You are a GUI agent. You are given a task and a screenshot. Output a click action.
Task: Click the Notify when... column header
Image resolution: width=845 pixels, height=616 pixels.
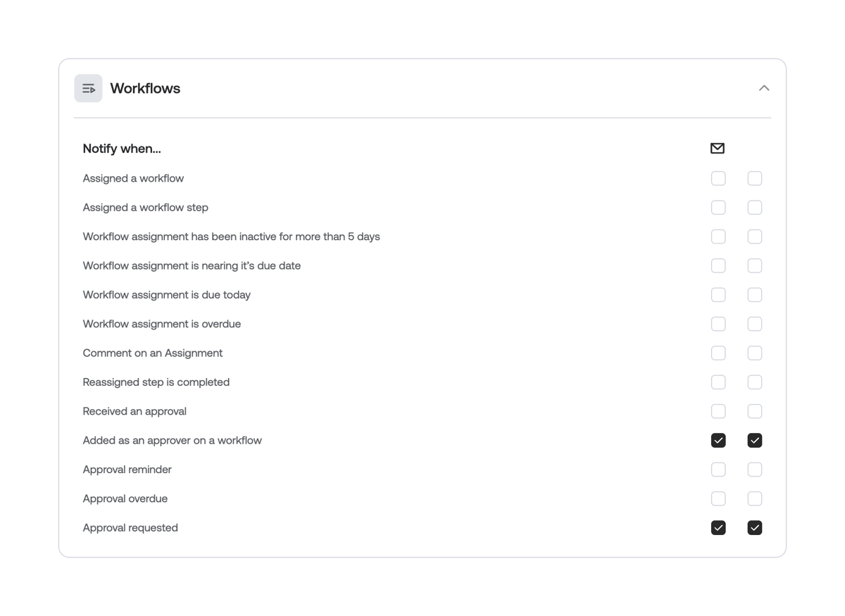coord(121,148)
